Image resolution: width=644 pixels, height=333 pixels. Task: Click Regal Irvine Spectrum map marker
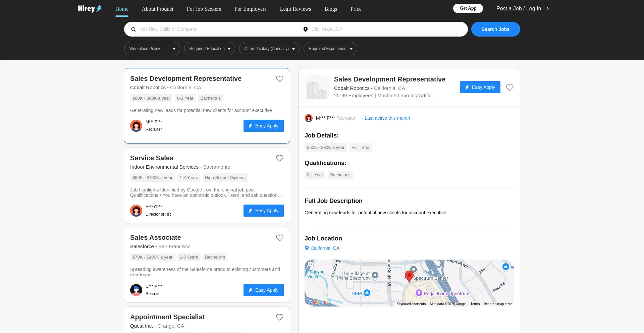tap(419, 293)
